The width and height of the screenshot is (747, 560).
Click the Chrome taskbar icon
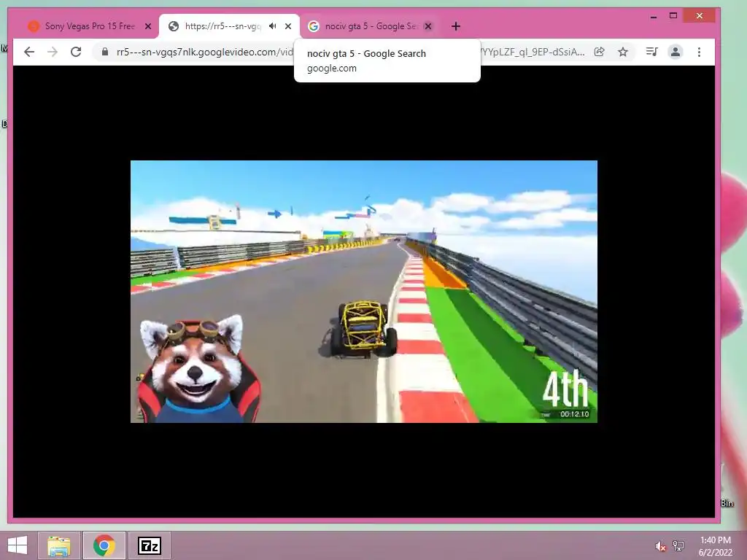point(104,545)
